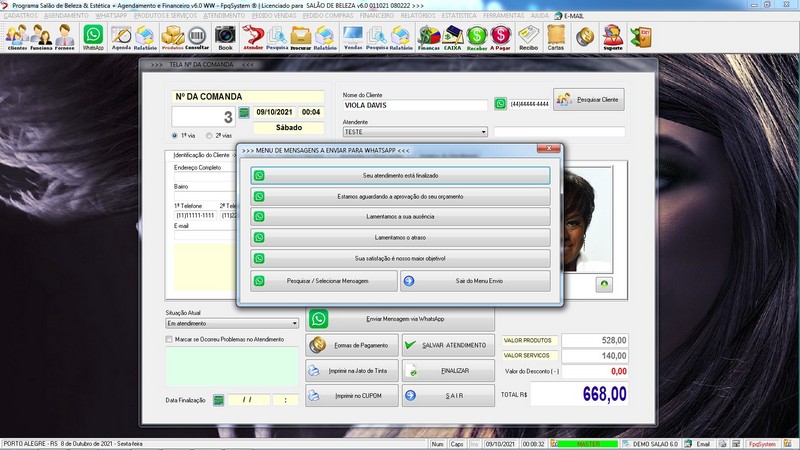Choose 'Sua satisfação é nosso maior objetivo' message

click(400, 259)
